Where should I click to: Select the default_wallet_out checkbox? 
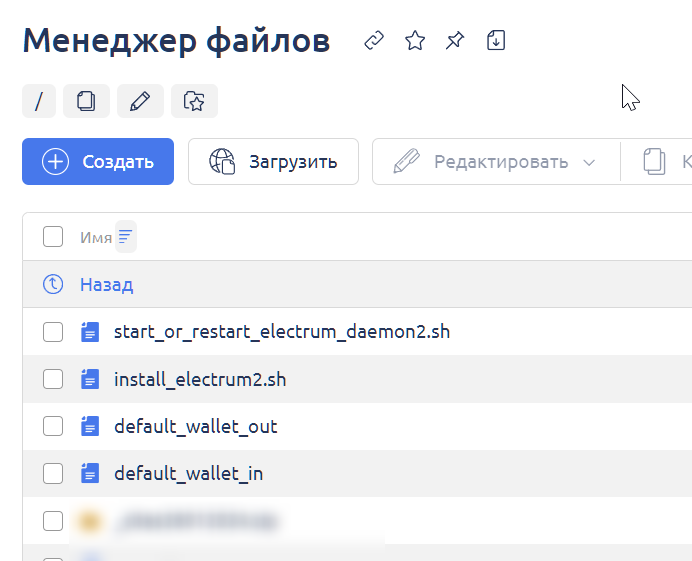53,426
